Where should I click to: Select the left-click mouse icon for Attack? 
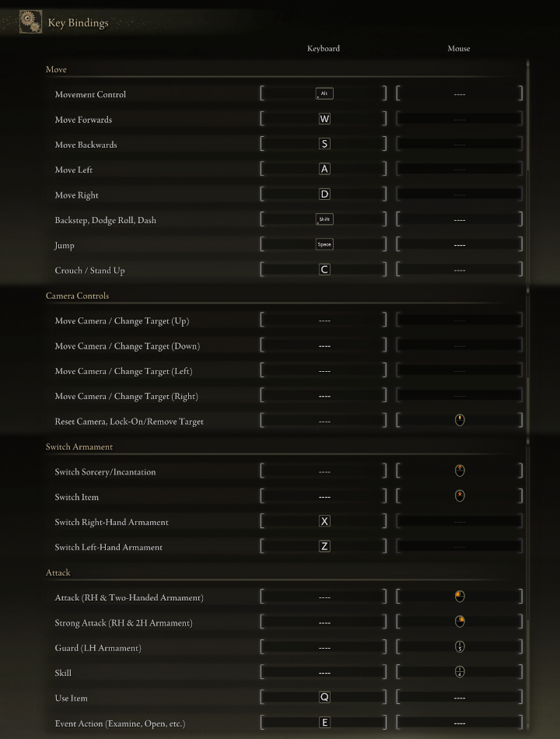(x=460, y=597)
